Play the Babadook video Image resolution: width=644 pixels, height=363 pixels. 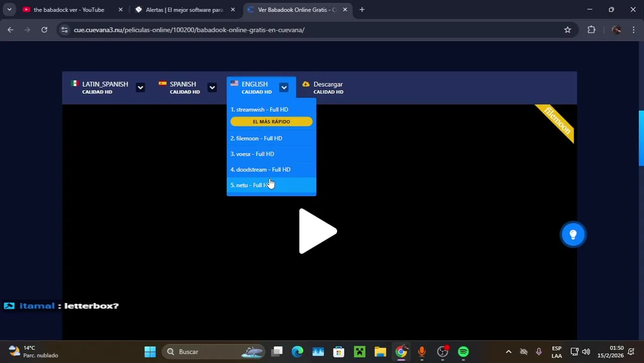[x=318, y=231]
